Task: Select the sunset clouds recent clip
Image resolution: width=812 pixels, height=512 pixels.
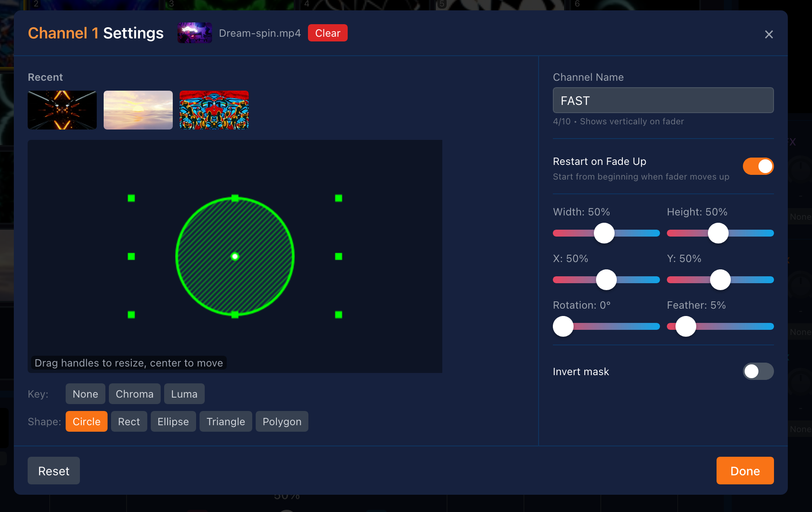Action: (x=138, y=110)
